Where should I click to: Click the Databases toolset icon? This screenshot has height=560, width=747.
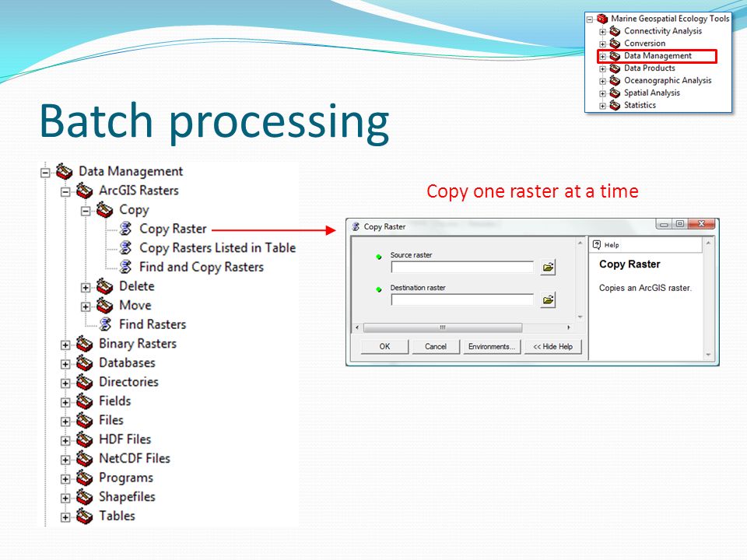tap(84, 363)
